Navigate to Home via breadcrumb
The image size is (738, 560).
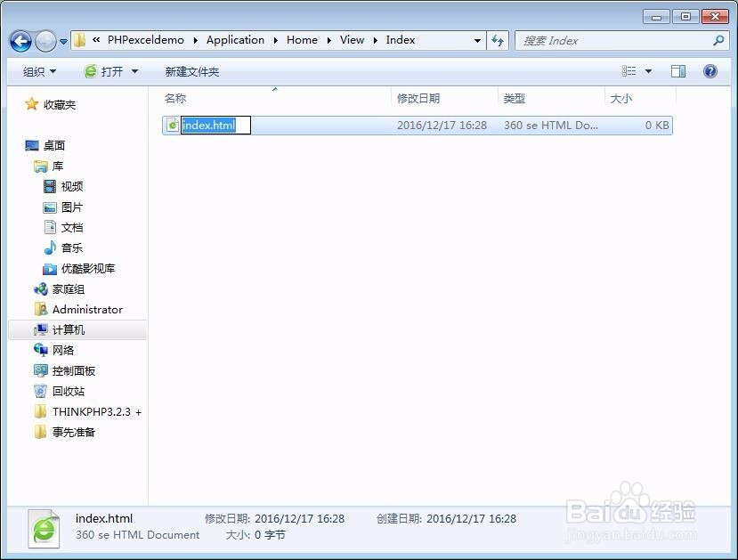[302, 39]
